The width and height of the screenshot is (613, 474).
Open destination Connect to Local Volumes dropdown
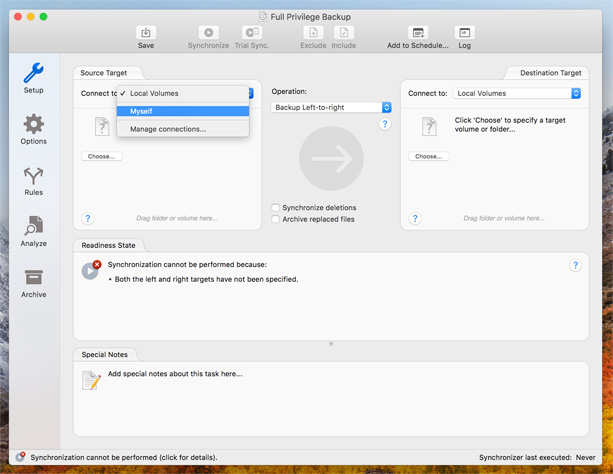point(517,93)
